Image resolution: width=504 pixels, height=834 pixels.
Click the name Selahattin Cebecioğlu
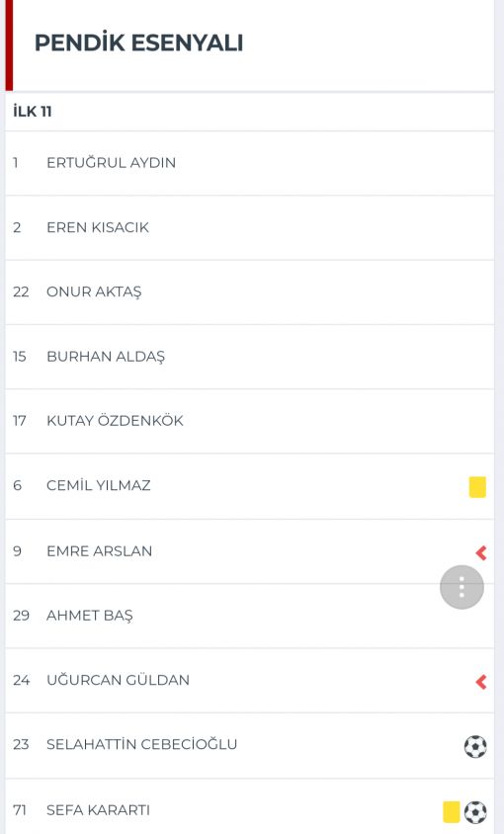141,744
